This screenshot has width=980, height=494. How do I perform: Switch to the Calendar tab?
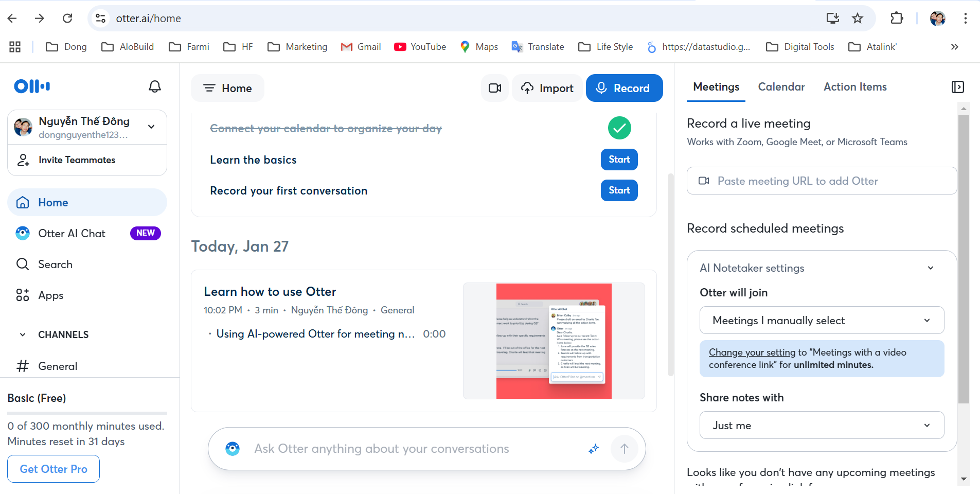coord(781,87)
